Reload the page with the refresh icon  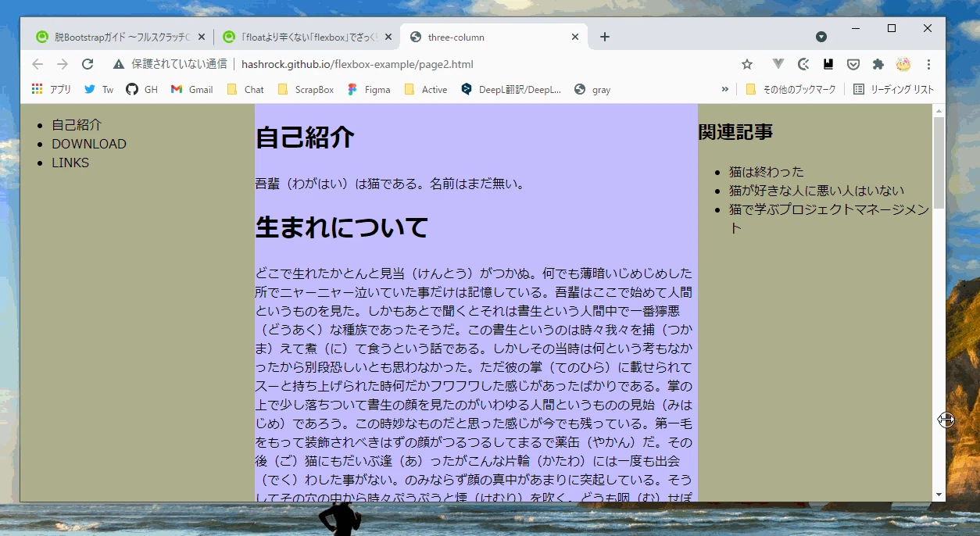point(88,64)
